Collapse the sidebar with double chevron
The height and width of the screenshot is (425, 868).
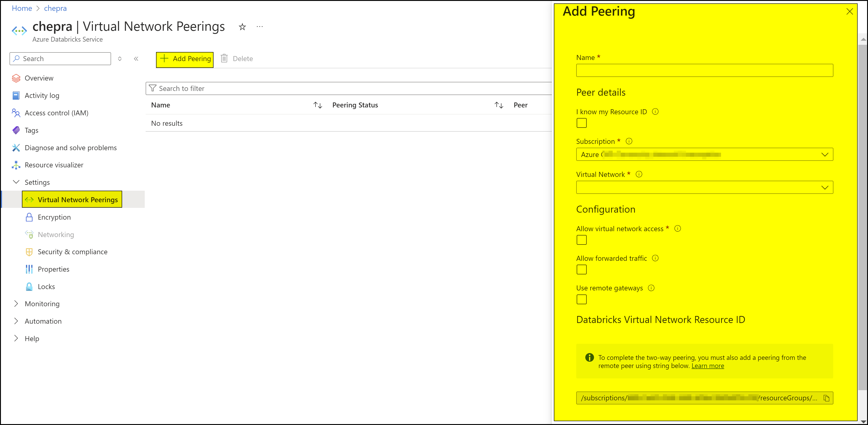point(136,59)
